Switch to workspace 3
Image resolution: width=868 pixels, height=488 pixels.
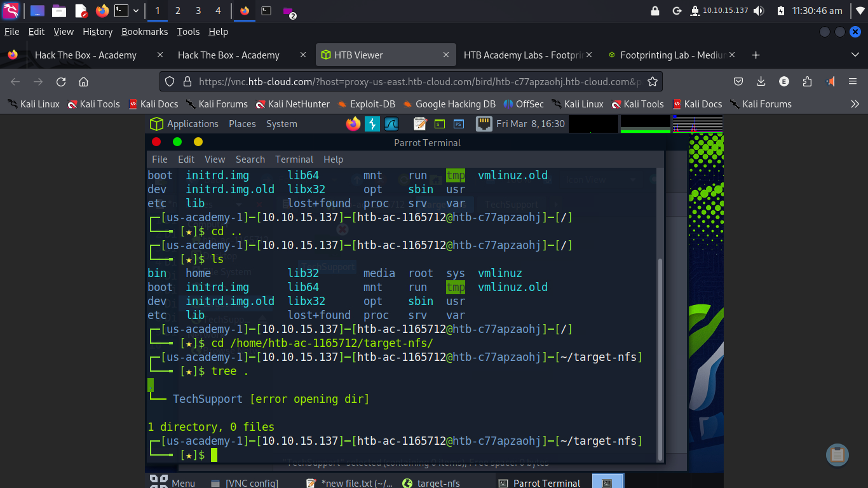pos(198,11)
